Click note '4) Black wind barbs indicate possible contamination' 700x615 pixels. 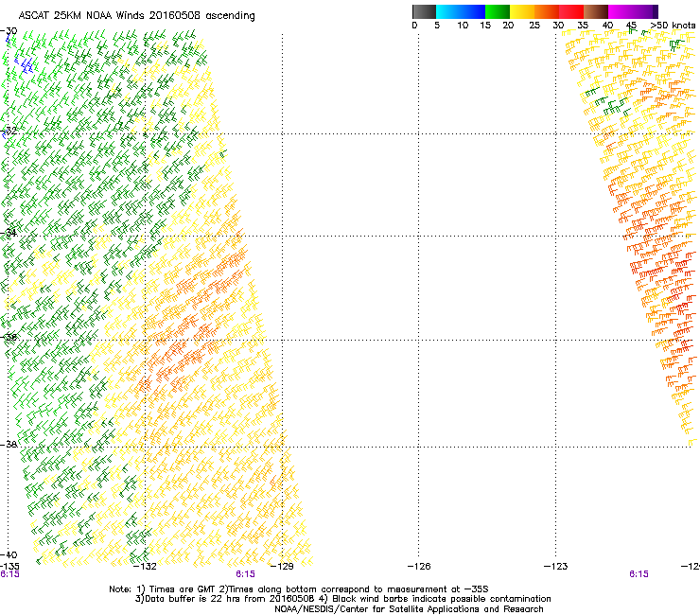(x=435, y=599)
